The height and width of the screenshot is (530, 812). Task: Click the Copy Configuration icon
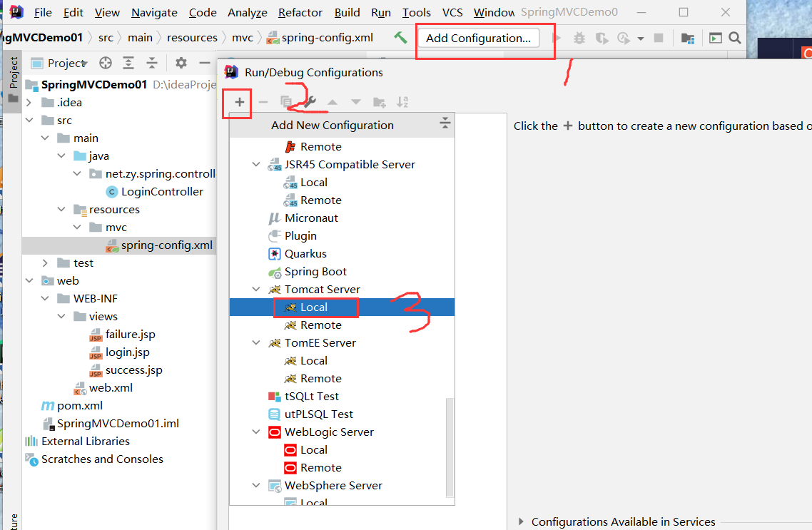[286, 102]
